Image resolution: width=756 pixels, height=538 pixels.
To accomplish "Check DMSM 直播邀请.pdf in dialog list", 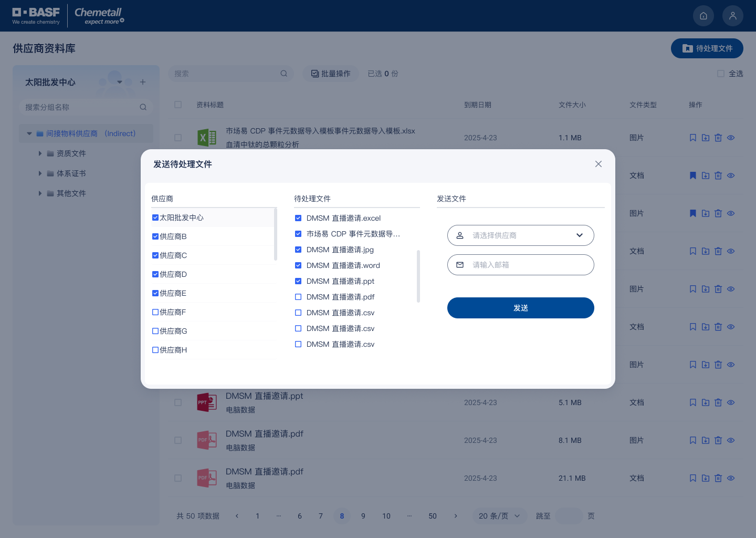I will (298, 297).
